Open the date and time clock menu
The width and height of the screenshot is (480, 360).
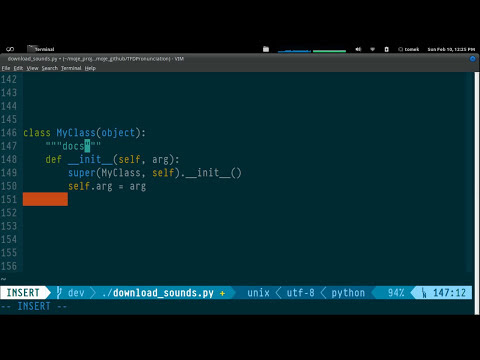click(x=451, y=49)
